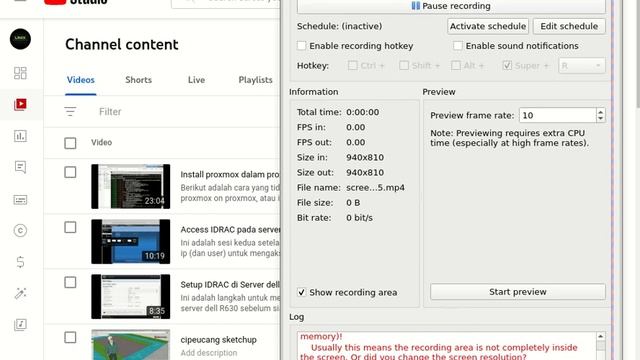The image size is (640, 360).
Task: Toggle the Alt hotkey modifier checkbox
Action: click(456, 65)
